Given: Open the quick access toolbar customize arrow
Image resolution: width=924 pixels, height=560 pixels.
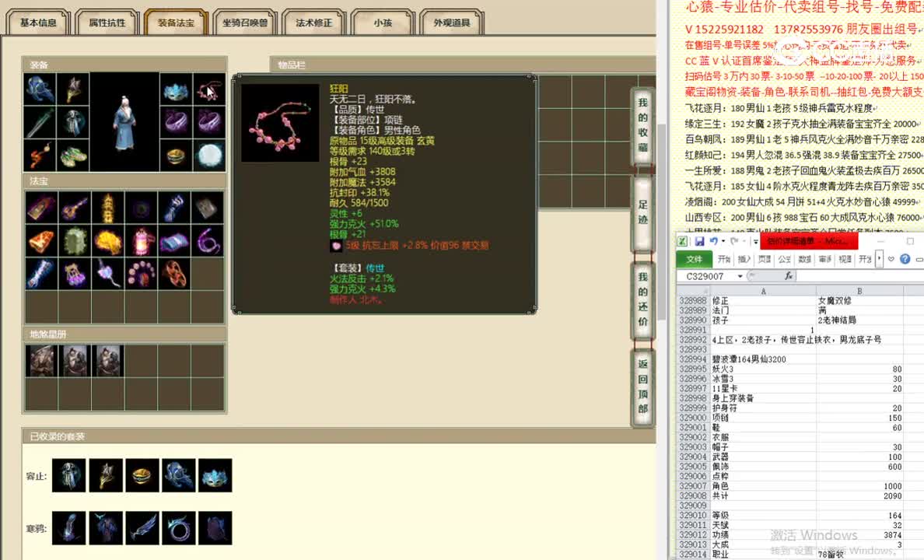Looking at the screenshot, I should click(755, 241).
